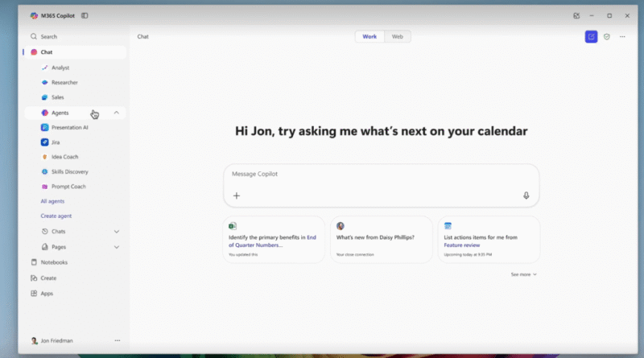Viewport: 644px width, 358px height.
Task: Click the Create icon in sidebar
Action: point(34,278)
